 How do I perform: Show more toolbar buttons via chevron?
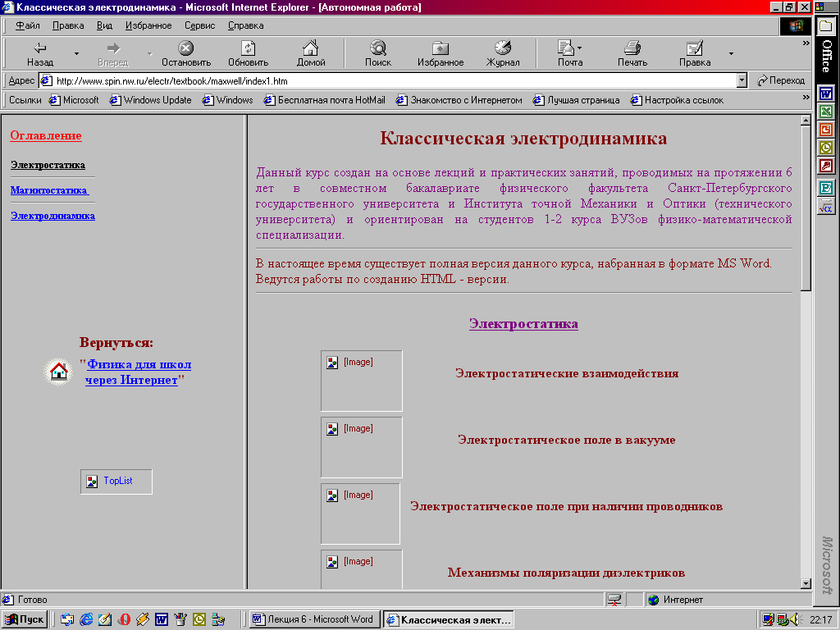pyautogui.click(x=806, y=43)
